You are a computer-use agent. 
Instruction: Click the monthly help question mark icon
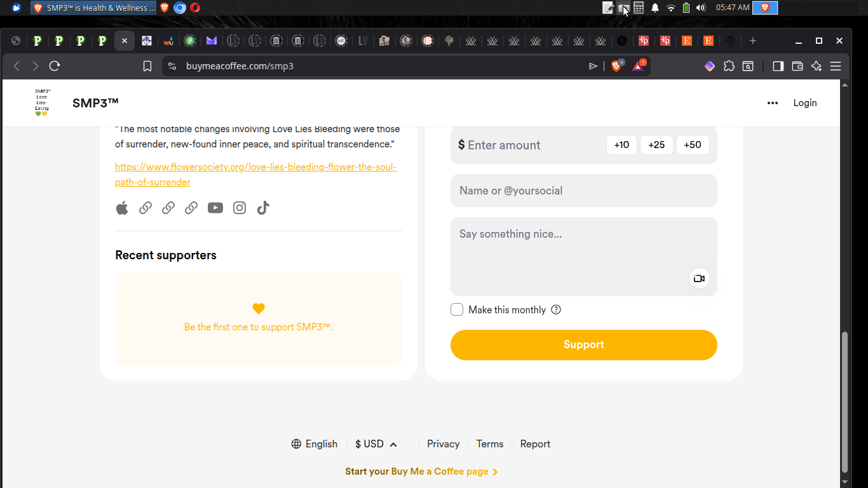click(556, 309)
